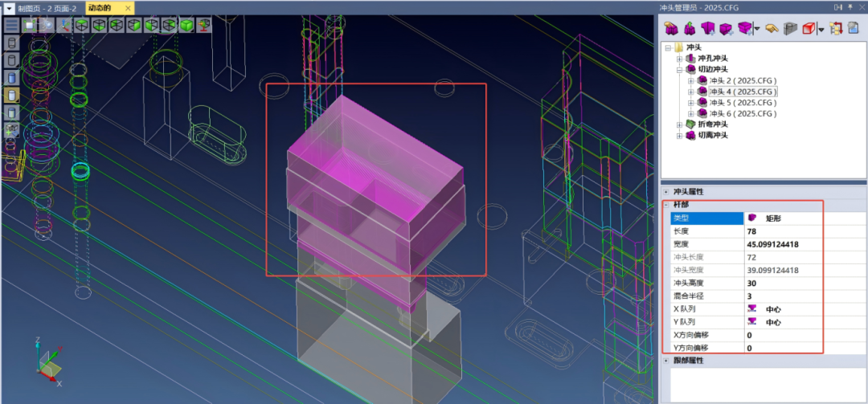Expand the 跟部属性 section
The height and width of the screenshot is (404, 868).
pyautogui.click(x=666, y=361)
